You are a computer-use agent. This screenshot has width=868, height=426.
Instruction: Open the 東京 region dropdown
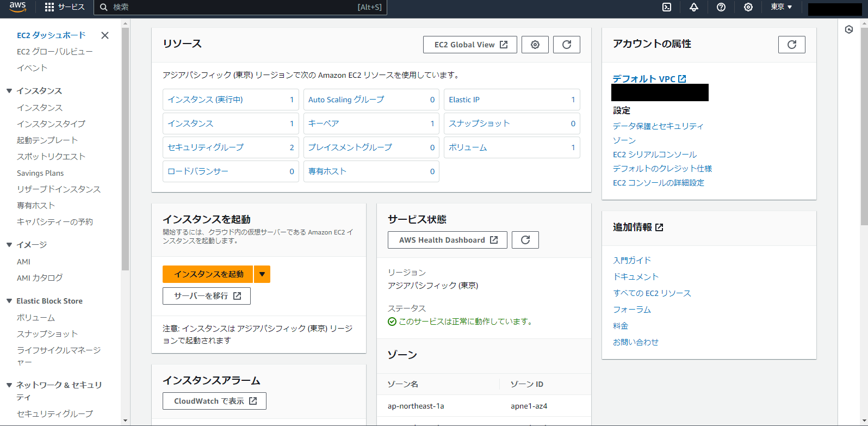(781, 7)
